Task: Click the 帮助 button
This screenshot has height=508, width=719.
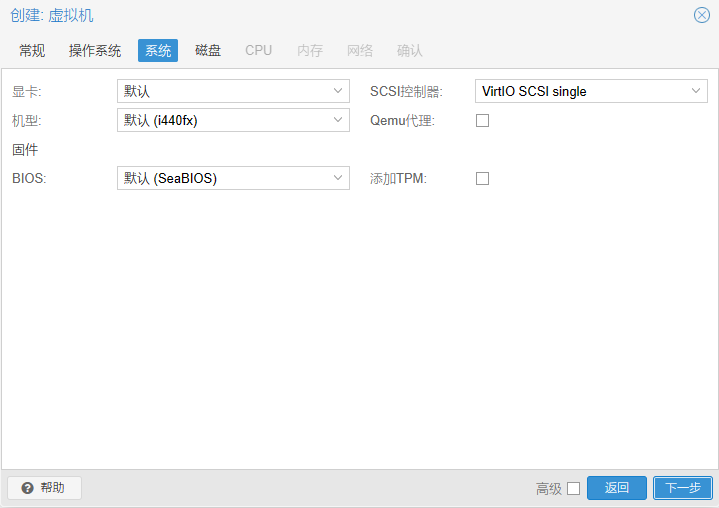Action: [44, 488]
